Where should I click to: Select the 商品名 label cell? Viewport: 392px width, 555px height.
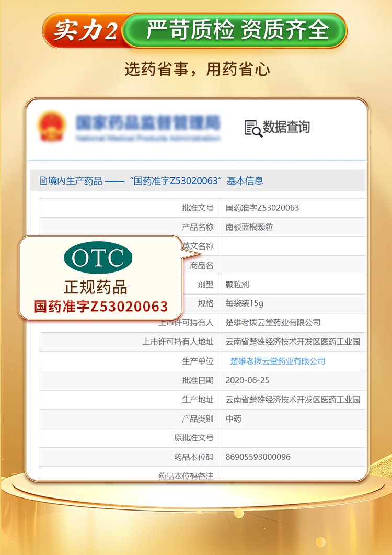tap(202, 265)
